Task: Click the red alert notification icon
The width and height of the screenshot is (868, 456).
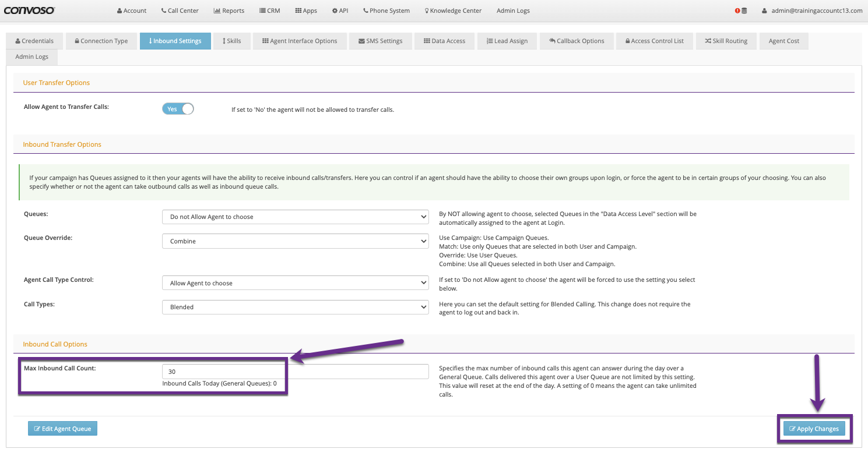Action: (x=737, y=10)
